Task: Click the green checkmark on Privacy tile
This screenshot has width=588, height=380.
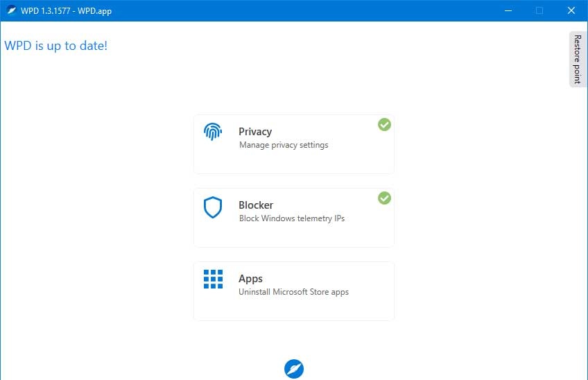Action: click(x=384, y=125)
